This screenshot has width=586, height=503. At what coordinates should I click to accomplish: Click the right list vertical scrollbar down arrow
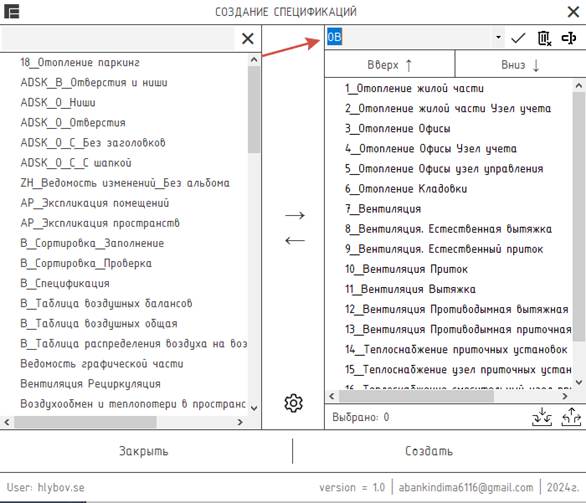pyautogui.click(x=579, y=382)
